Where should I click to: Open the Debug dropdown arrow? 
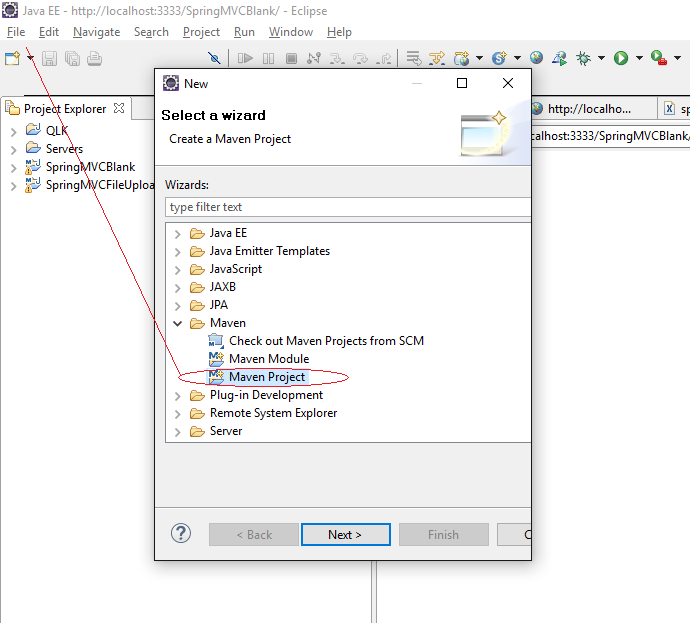tap(602, 58)
